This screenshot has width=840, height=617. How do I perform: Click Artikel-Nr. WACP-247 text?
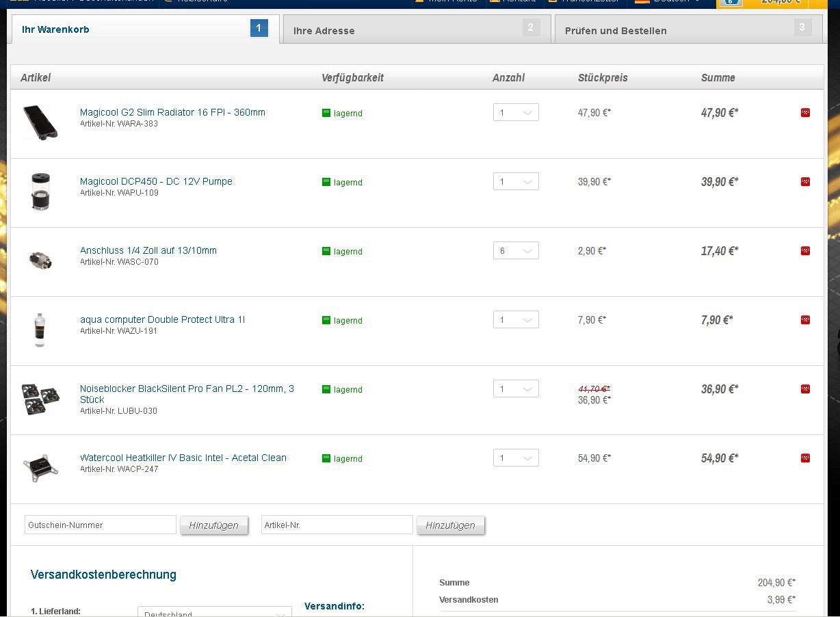pos(119,469)
